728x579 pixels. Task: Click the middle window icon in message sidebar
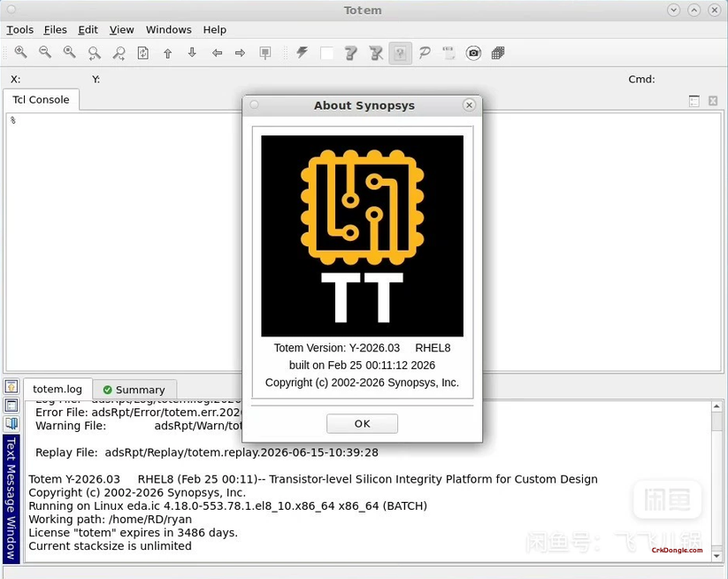[11, 405]
